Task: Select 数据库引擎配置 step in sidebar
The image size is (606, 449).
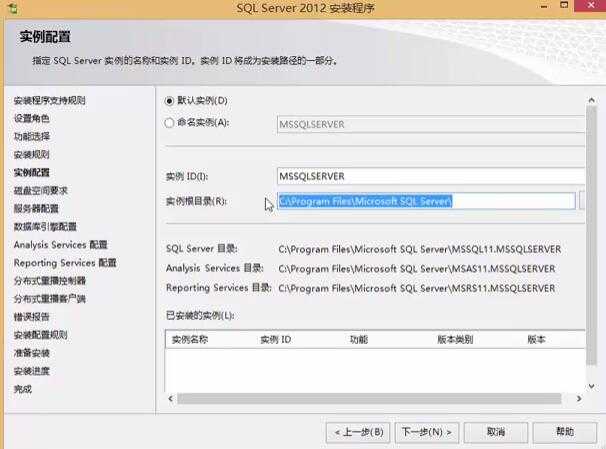Action: pos(45,226)
